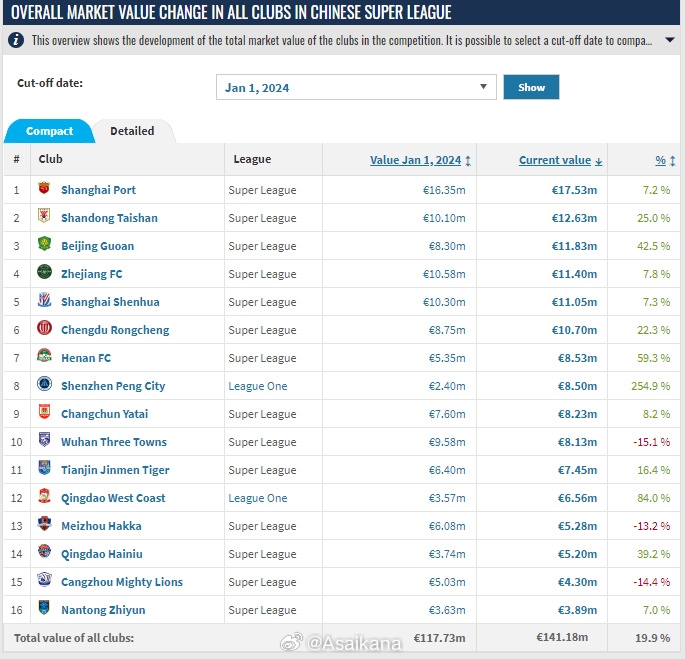
Task: Click the Tianjin Jinmen Tiger club crest
Action: 44,468
